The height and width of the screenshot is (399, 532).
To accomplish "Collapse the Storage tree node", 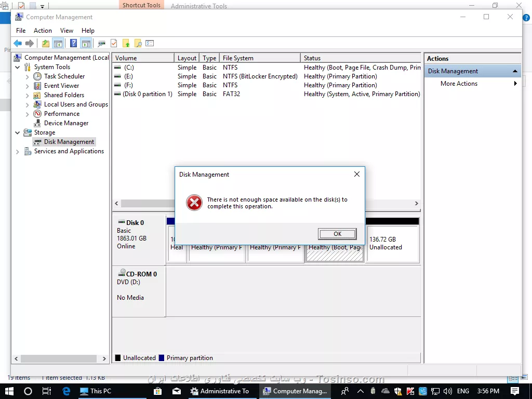I will [18, 132].
